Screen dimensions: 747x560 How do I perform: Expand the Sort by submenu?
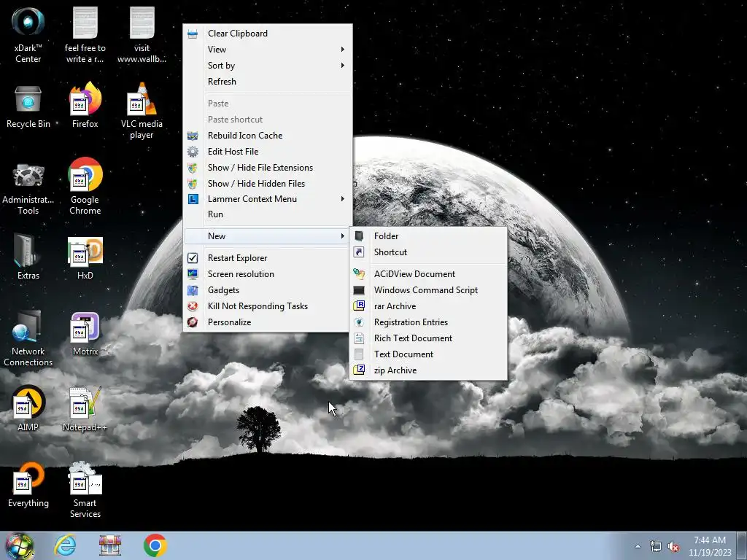click(267, 66)
